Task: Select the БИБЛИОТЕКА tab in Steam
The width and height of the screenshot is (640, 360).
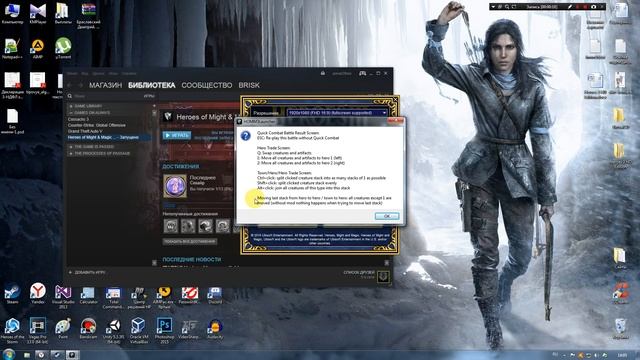Action: pos(151,85)
